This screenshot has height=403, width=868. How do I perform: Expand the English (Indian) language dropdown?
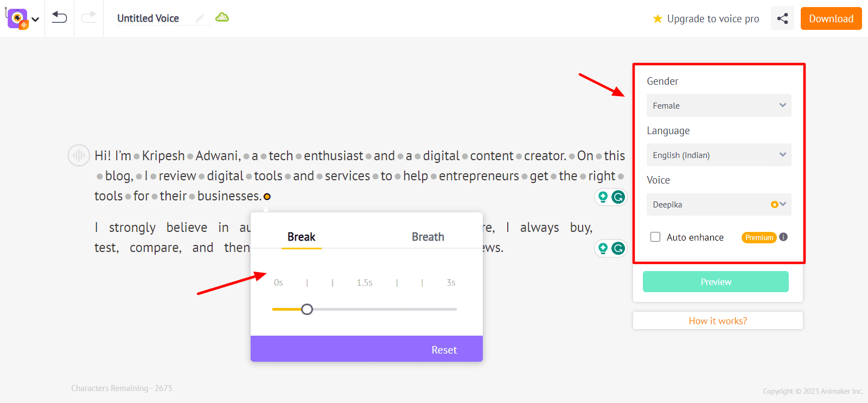tap(718, 155)
